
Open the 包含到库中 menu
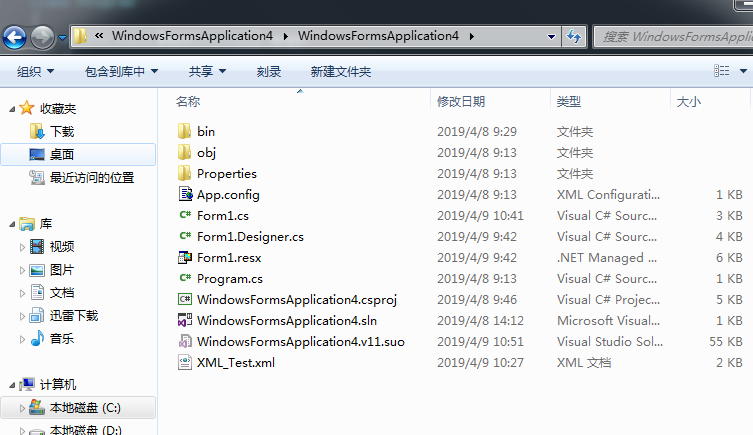[121, 72]
